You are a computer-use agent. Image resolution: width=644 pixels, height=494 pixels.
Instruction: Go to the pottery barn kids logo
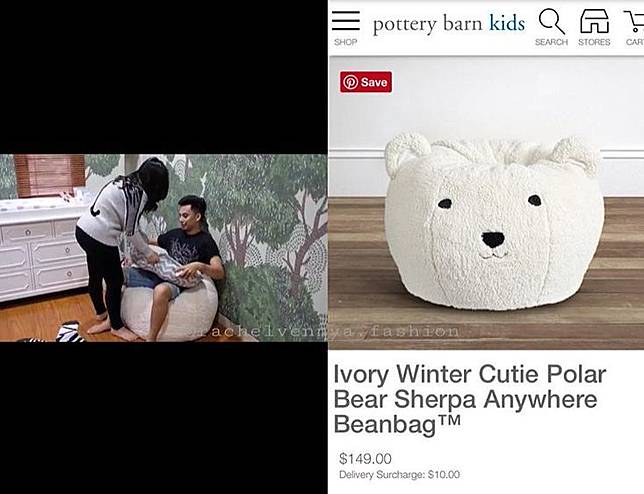pyautogui.click(x=449, y=23)
